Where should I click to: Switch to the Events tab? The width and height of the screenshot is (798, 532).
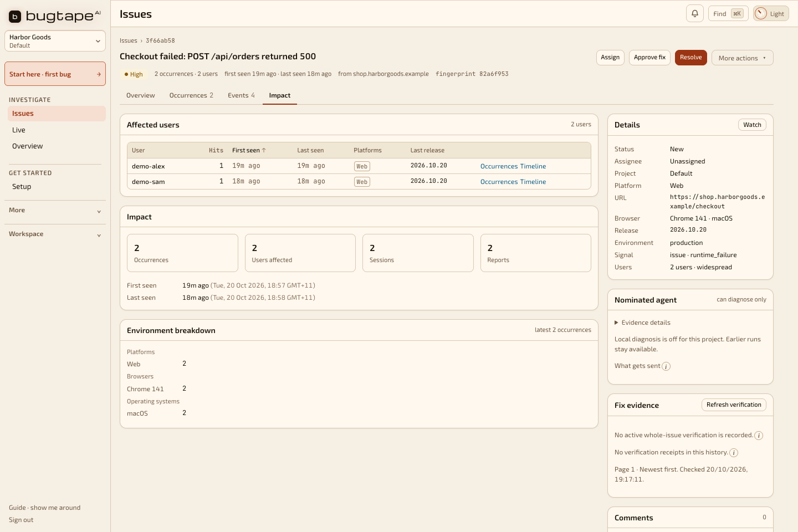[241, 95]
